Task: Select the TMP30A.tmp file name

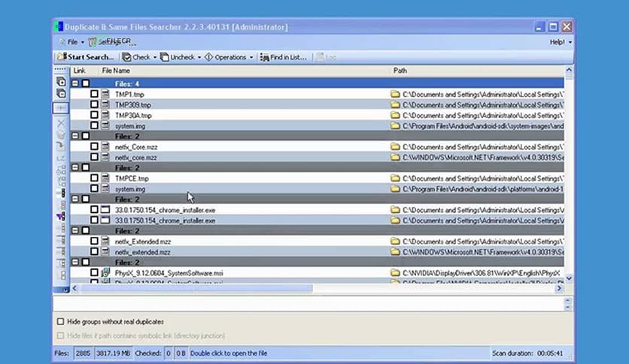Action: point(133,116)
